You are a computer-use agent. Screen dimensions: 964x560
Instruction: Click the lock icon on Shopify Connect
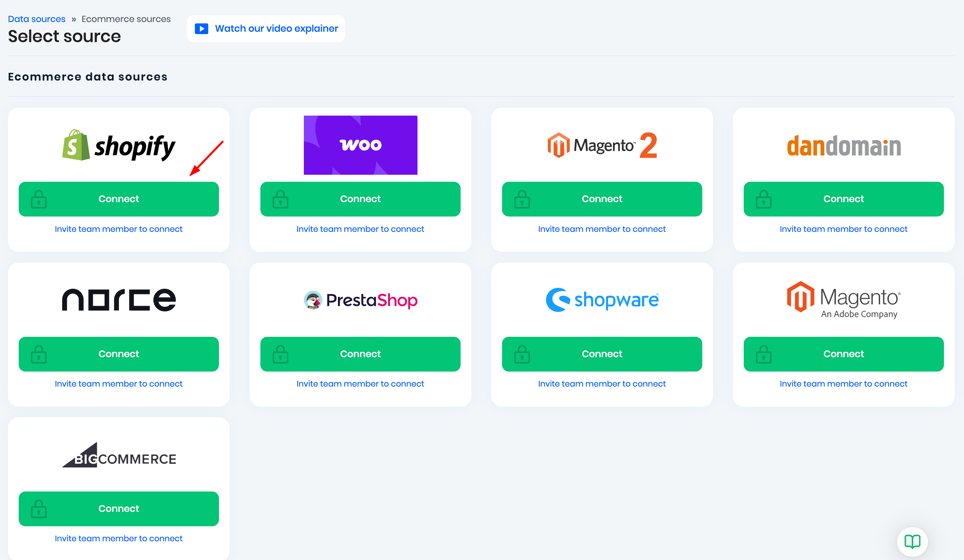click(39, 199)
